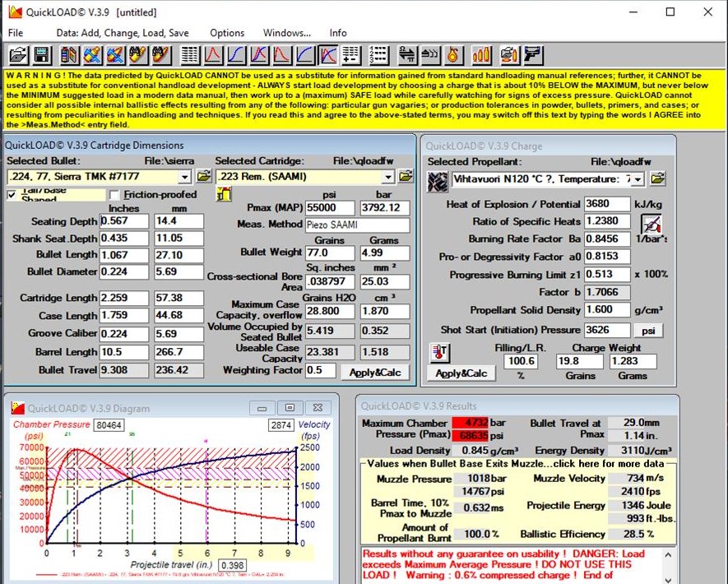This screenshot has height=584, width=728.
Task: Expand the Selected Cartridge dropdown
Action: tap(388, 176)
